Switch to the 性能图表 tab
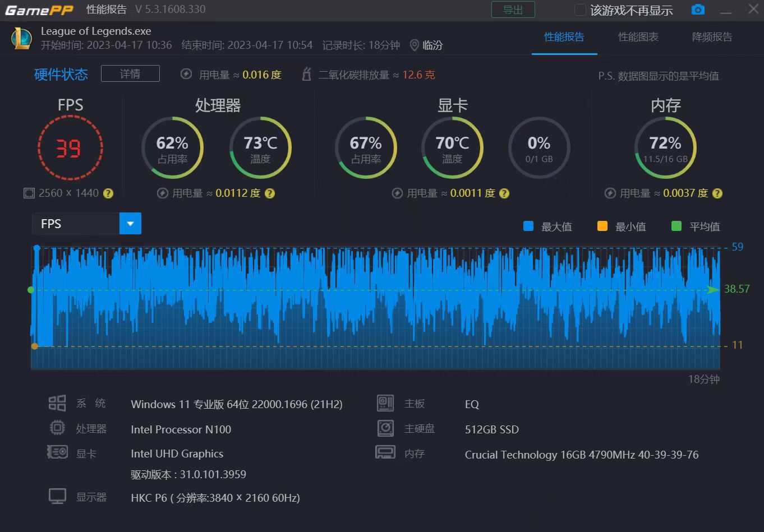 (638, 37)
